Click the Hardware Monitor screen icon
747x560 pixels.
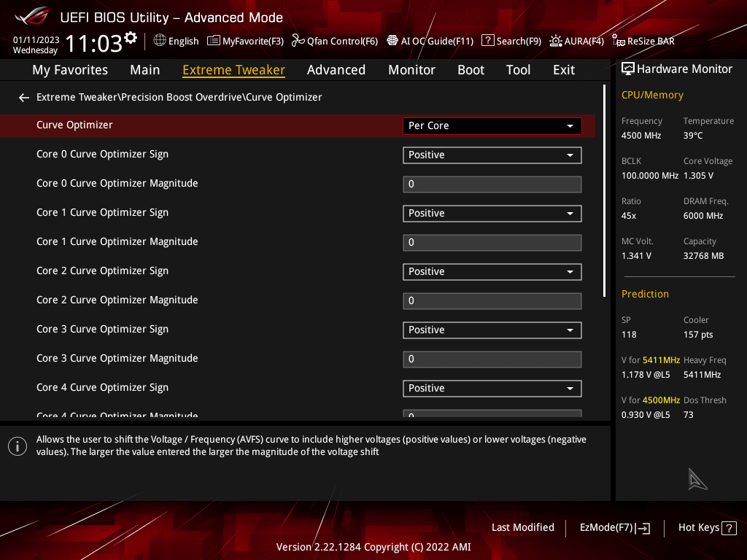(628, 69)
